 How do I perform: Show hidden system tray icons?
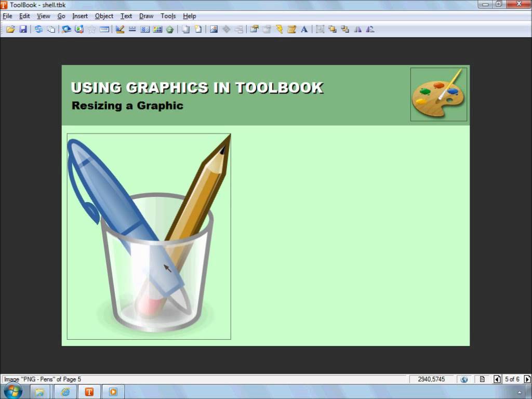[x=520, y=392]
